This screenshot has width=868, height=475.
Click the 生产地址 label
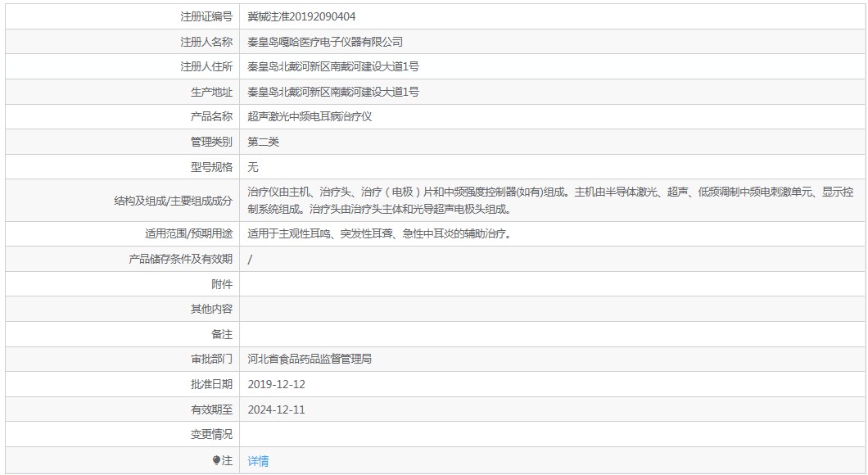pos(211,92)
